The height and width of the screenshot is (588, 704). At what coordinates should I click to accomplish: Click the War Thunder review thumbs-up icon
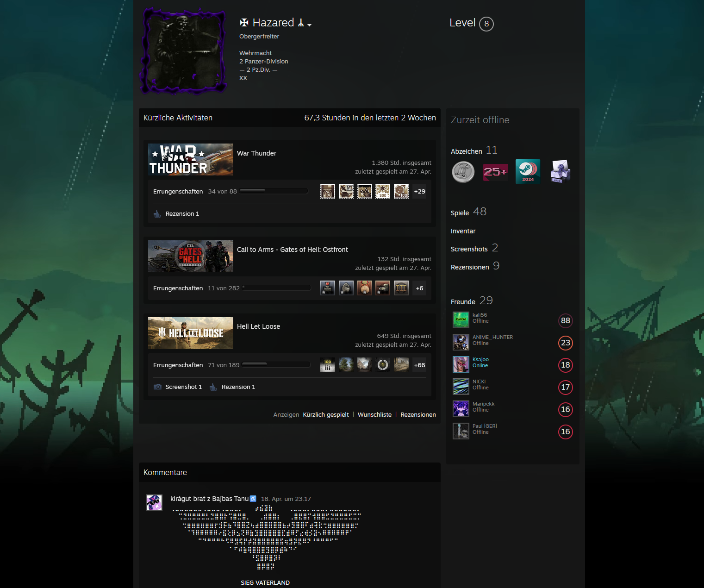[x=157, y=214]
